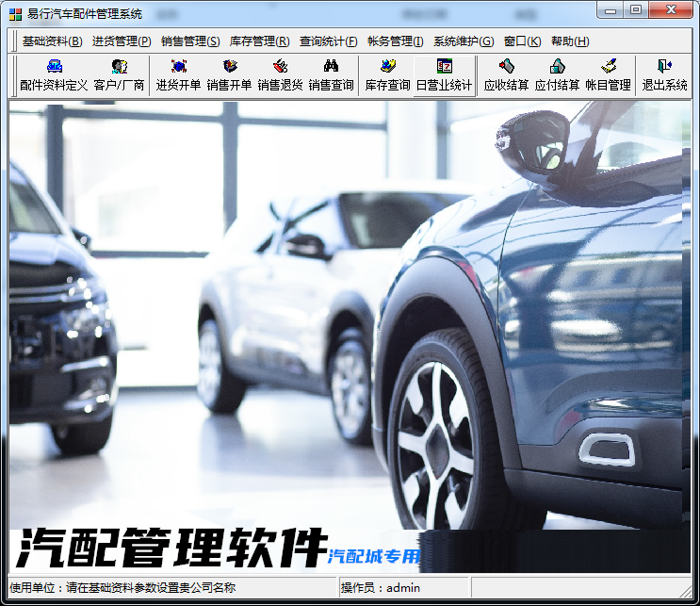Image resolution: width=700 pixels, height=606 pixels.
Task: Open the 基础资料(B) menu
Action: click(x=52, y=41)
